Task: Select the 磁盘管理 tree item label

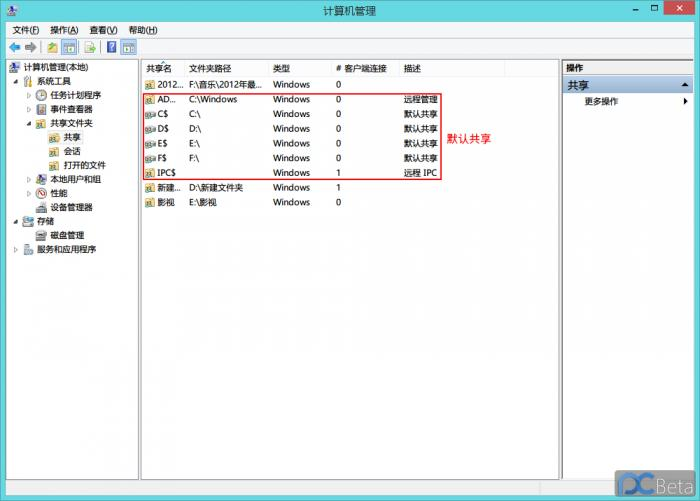Action: (67, 235)
